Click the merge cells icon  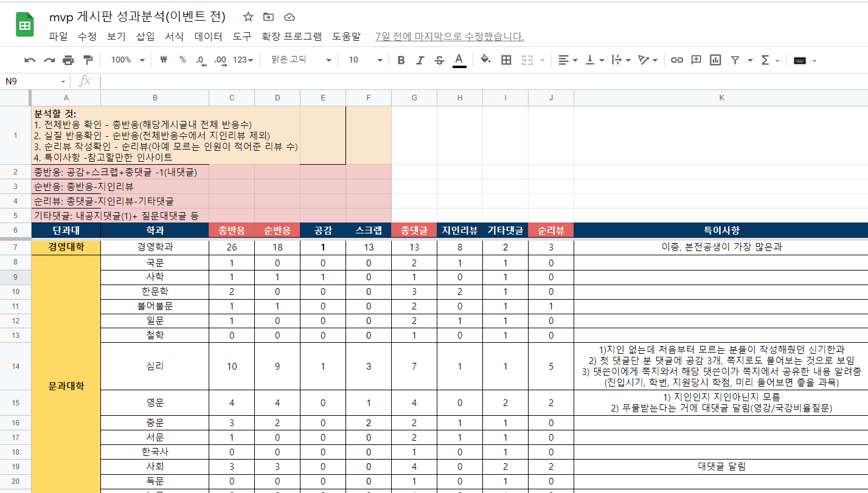coord(527,60)
